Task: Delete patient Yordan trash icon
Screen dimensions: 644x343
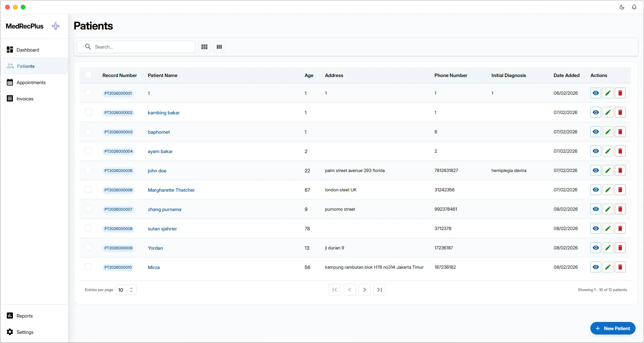Action: (620, 248)
